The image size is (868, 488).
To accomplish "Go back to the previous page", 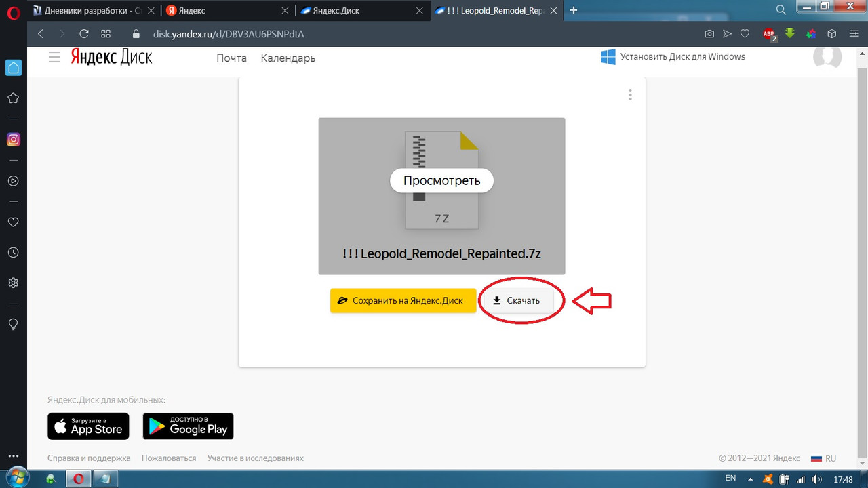I will (x=41, y=33).
